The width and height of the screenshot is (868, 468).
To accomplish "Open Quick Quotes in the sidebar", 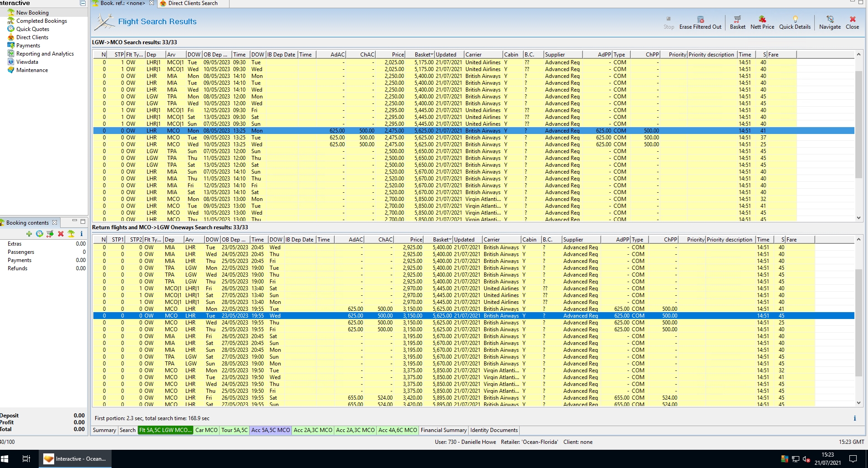I will point(33,29).
